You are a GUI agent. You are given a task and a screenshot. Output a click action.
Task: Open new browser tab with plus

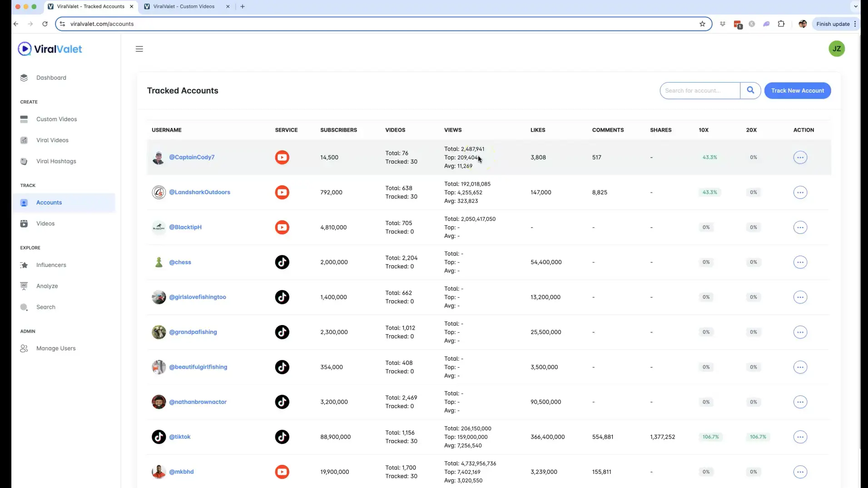243,6
